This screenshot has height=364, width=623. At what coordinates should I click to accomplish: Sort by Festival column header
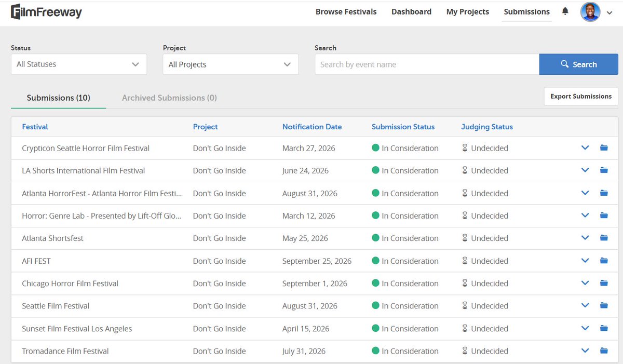(x=35, y=127)
